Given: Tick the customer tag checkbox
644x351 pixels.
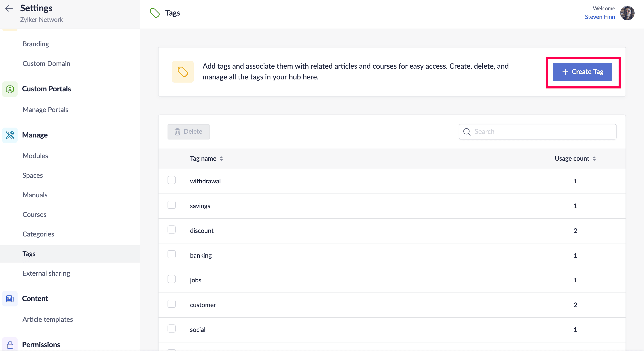Looking at the screenshot, I should pyautogui.click(x=172, y=304).
